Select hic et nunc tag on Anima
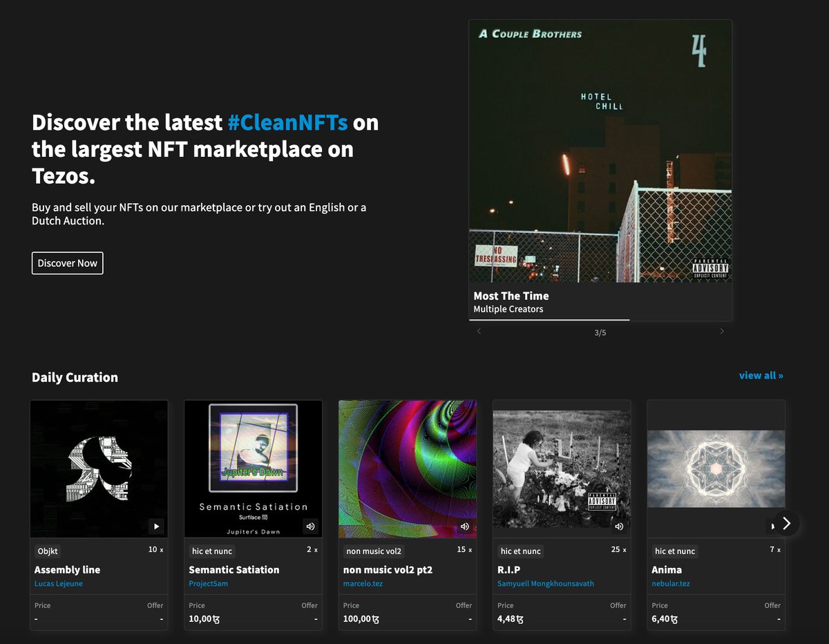 click(x=675, y=551)
